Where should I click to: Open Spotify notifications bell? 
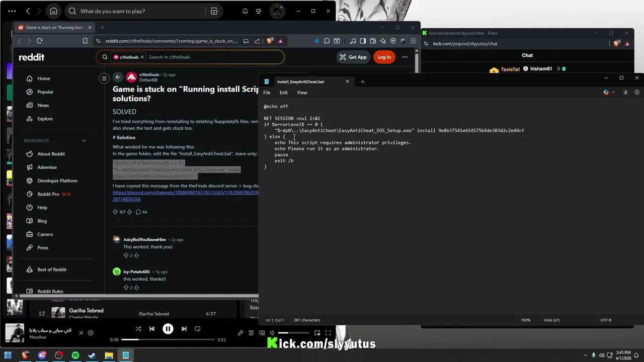pos(245,11)
